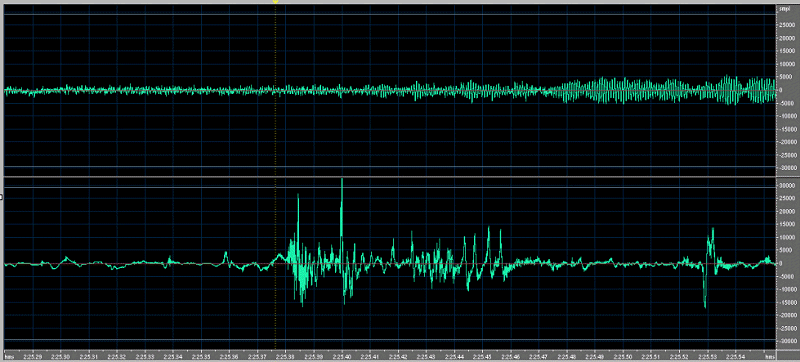This screenshot has width=800, height=362.
Task: Click 5000 on the upper channel amplitude ruler
Action: click(789, 76)
